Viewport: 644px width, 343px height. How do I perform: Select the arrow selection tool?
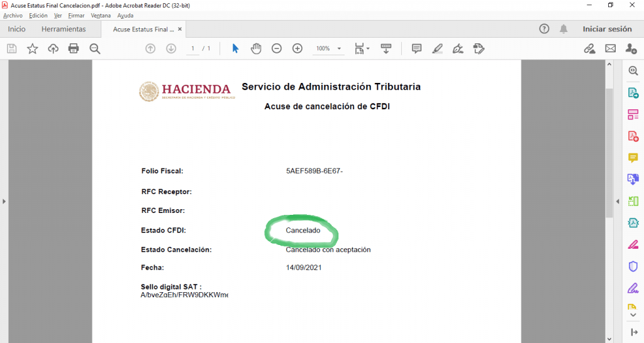pyautogui.click(x=235, y=49)
